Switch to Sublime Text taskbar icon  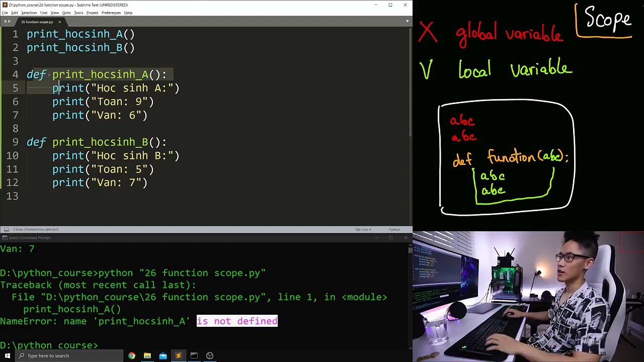pos(178,355)
